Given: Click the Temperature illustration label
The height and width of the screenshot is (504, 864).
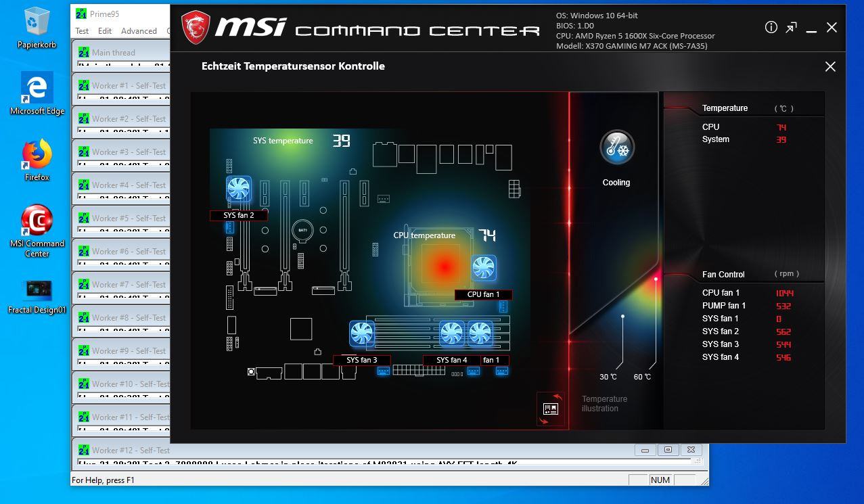Looking at the screenshot, I should [x=604, y=403].
